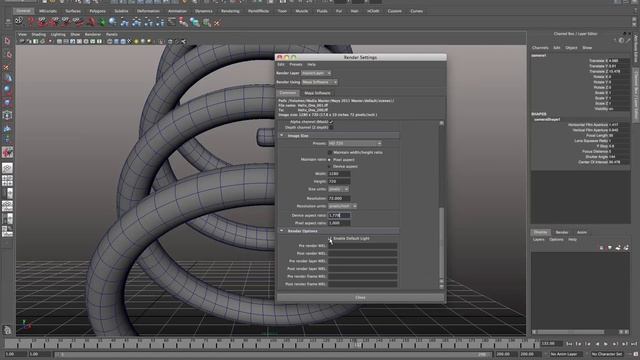Viewport: 640px width, 360px height.
Task: Open the Render Using dropdown
Action: (320, 82)
